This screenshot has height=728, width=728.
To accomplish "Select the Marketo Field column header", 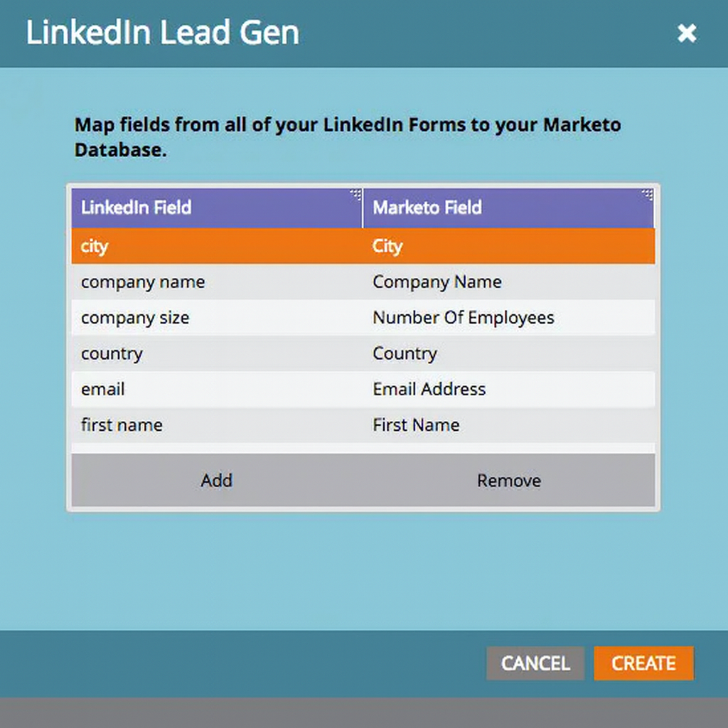I will [427, 208].
